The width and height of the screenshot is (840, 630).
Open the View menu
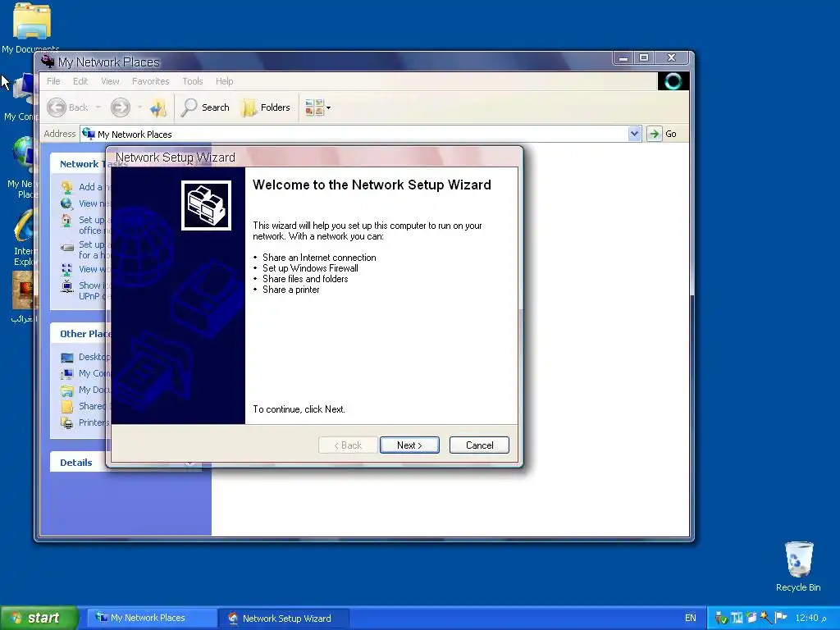coord(110,81)
